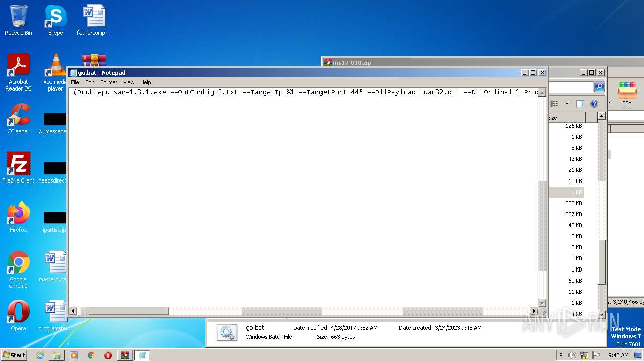The width and height of the screenshot is (644, 362).
Task: Switch to WinRAR taskbar button
Action: coord(125,355)
